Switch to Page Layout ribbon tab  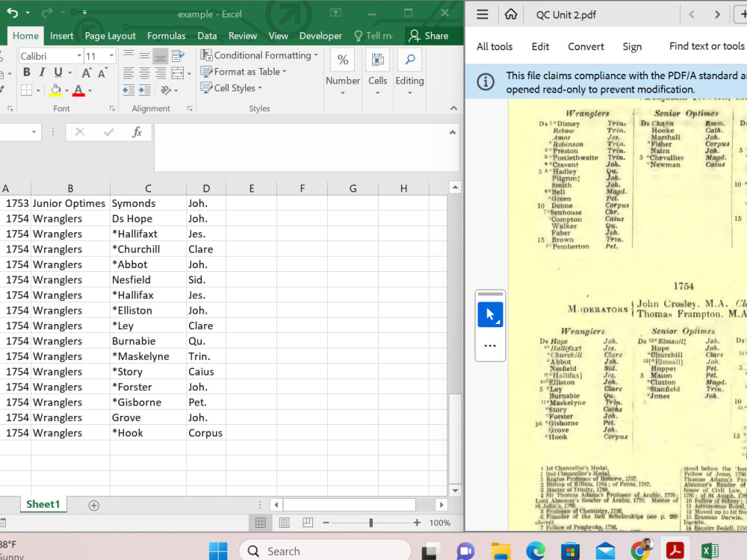pyautogui.click(x=110, y=36)
